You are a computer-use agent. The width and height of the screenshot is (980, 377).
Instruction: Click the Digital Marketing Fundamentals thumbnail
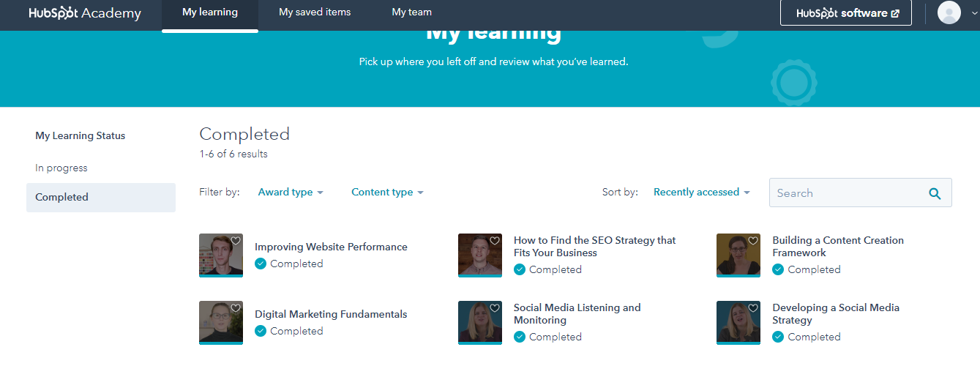tap(221, 323)
